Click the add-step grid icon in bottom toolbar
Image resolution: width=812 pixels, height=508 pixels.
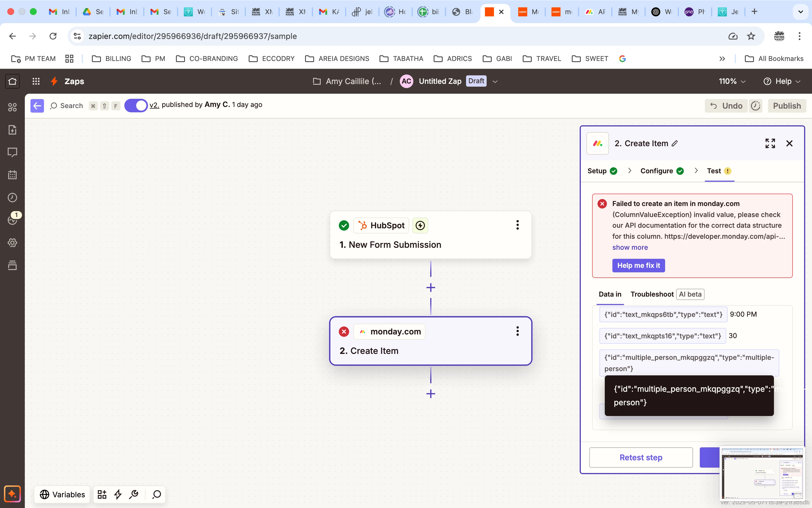click(x=102, y=494)
